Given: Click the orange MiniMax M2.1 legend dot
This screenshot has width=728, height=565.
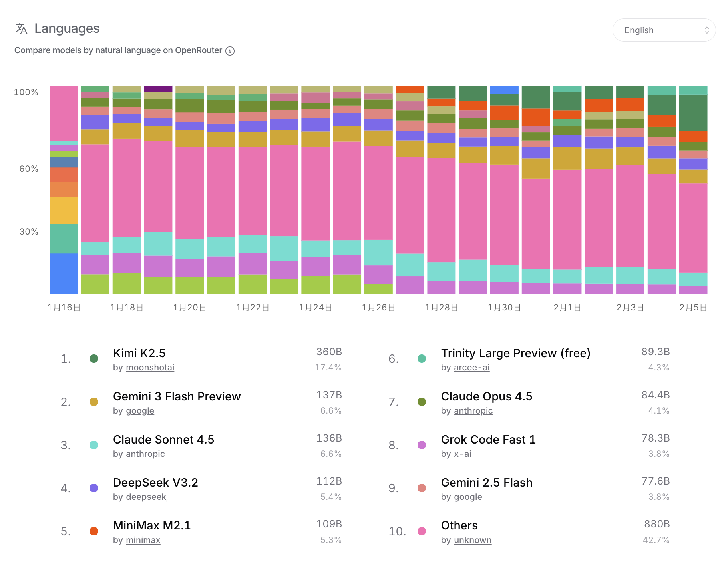Looking at the screenshot, I should [94, 531].
